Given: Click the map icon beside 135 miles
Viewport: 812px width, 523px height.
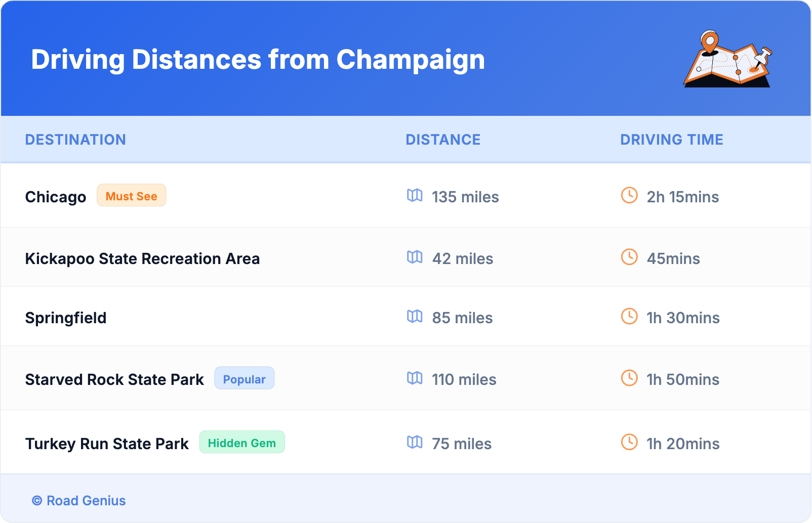Looking at the screenshot, I should [x=415, y=195].
